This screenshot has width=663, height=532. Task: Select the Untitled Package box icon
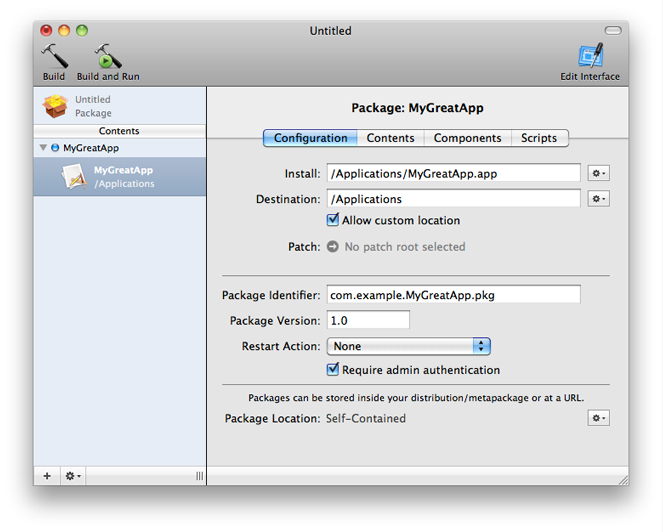55,106
